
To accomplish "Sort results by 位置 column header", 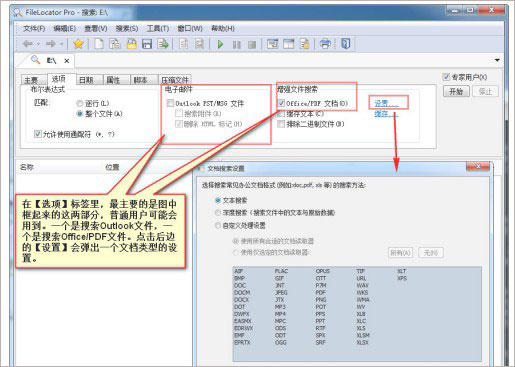I will click(x=112, y=167).
